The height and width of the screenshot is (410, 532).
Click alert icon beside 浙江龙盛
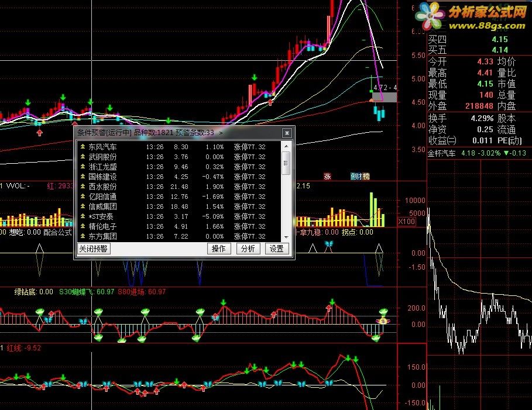83,167
